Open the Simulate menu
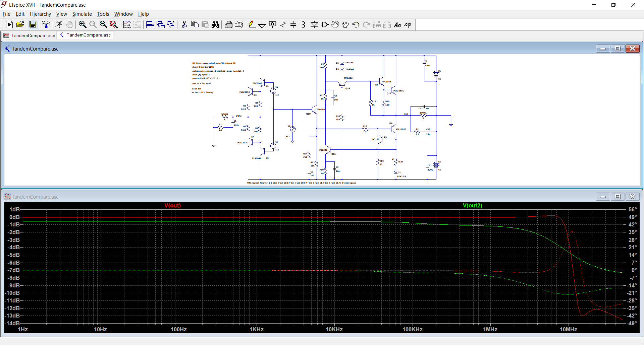Viewport: 644px width, 345px height. click(82, 14)
